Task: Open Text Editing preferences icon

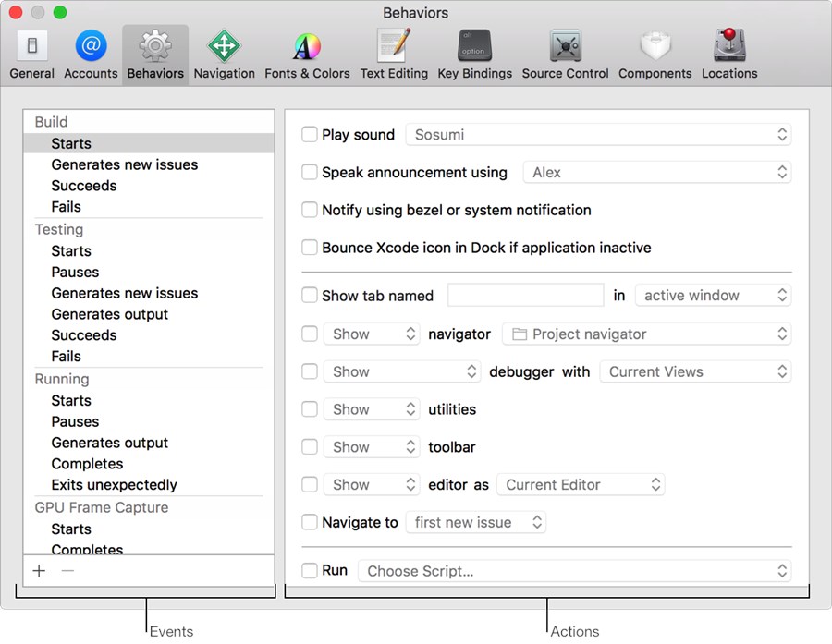Action: pos(394,45)
